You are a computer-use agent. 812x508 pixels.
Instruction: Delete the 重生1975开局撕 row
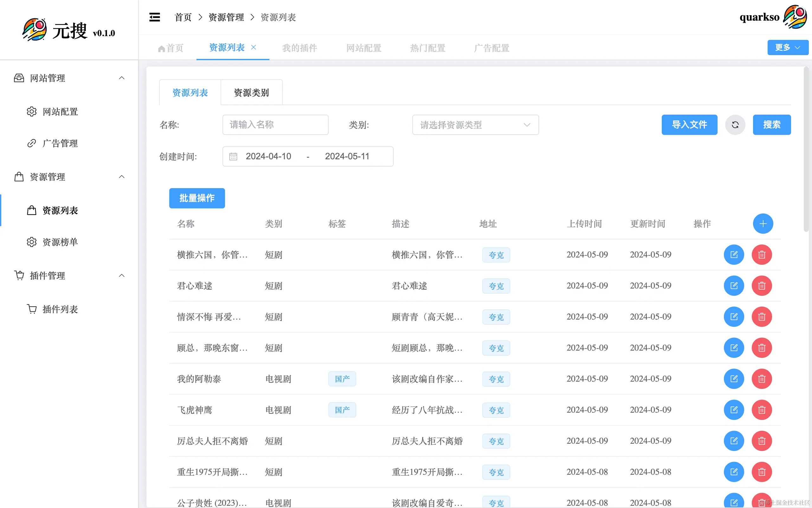pos(762,472)
